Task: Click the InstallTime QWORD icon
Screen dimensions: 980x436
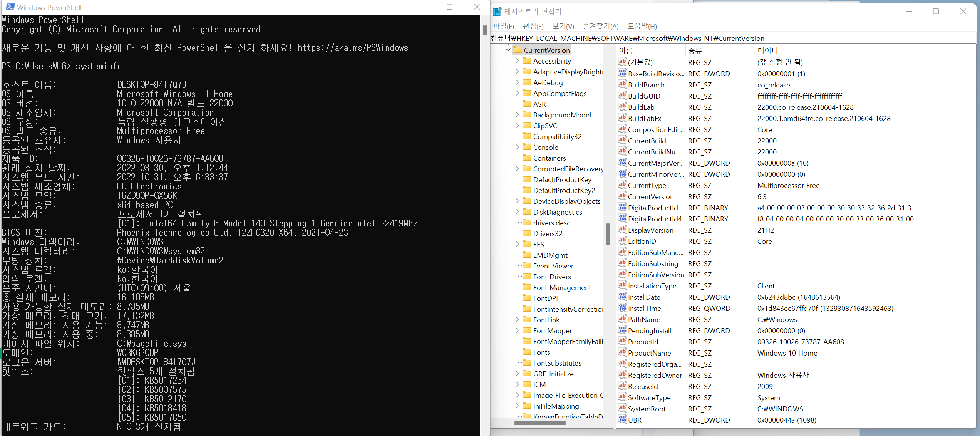Action: pyautogui.click(x=622, y=308)
